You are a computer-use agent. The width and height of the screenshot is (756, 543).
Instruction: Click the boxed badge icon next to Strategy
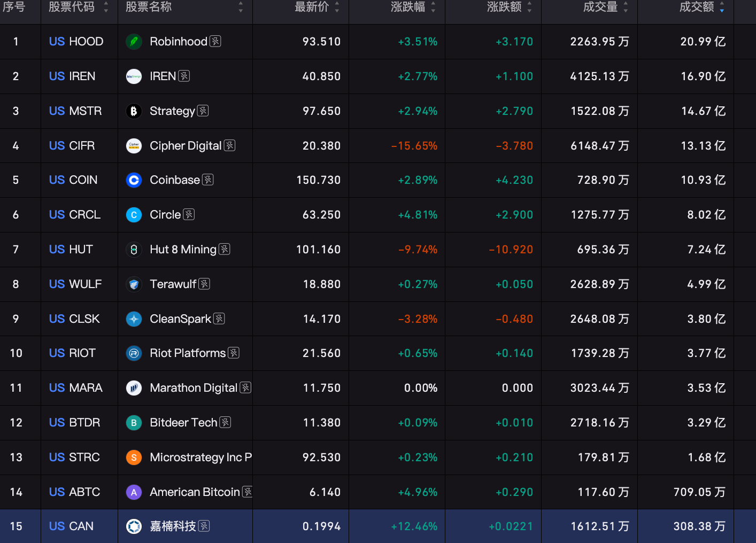coord(203,111)
